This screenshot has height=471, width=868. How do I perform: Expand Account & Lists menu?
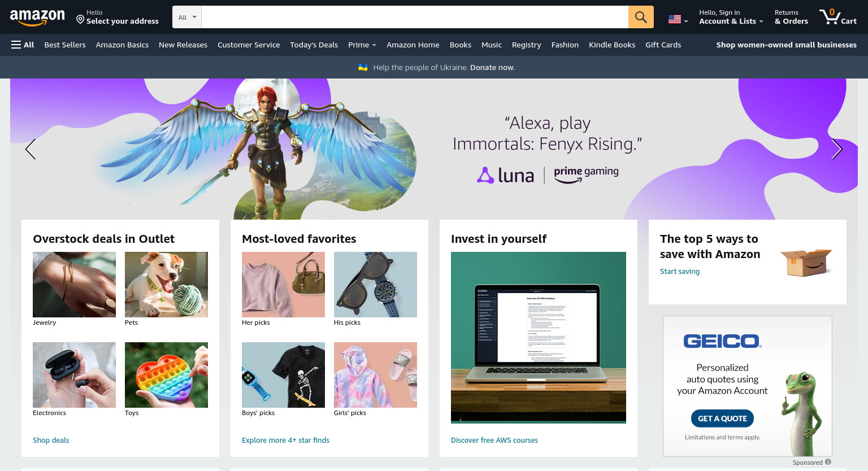[x=731, y=17]
